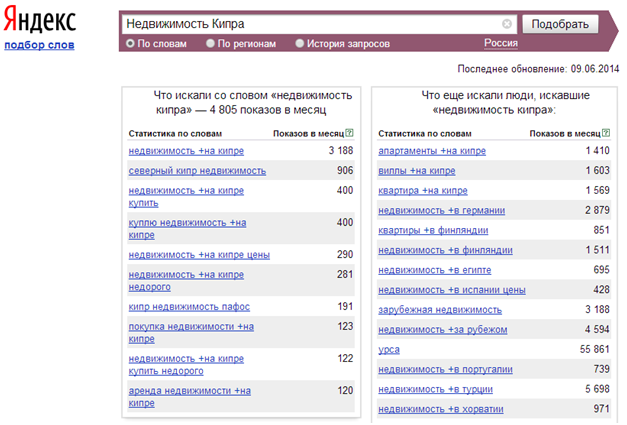Screen dimensions: 627x425
Task: Open link недвижимость +в турции
Action: point(435,389)
